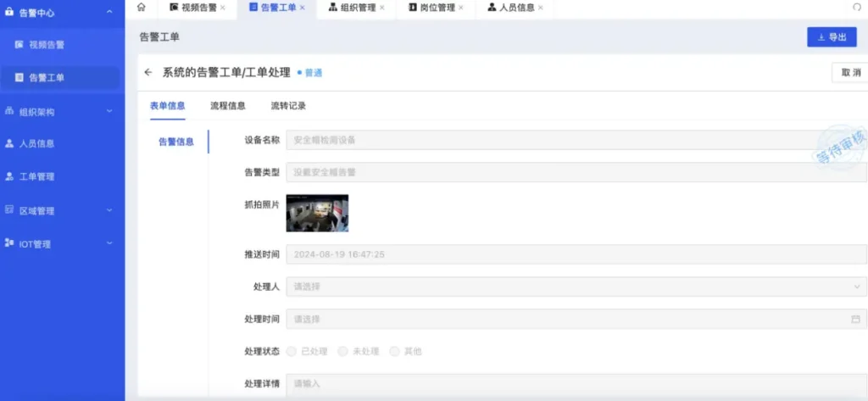The width and height of the screenshot is (868, 401).
Task: Click the 告警类型 input field
Action: [x=576, y=172]
